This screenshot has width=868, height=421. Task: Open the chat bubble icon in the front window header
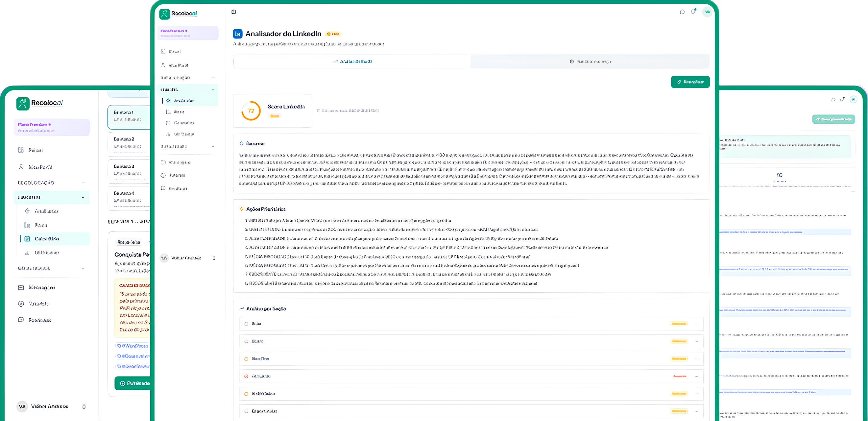point(682,12)
